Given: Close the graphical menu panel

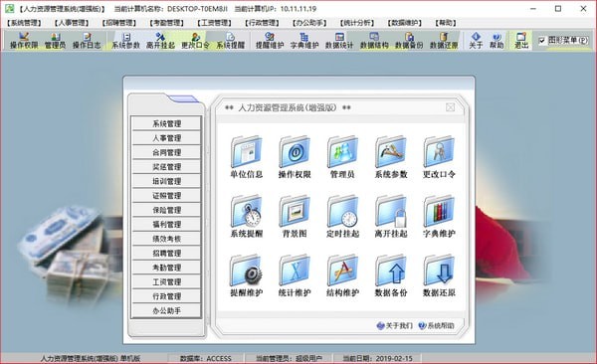Looking at the screenshot, I should [x=450, y=107].
